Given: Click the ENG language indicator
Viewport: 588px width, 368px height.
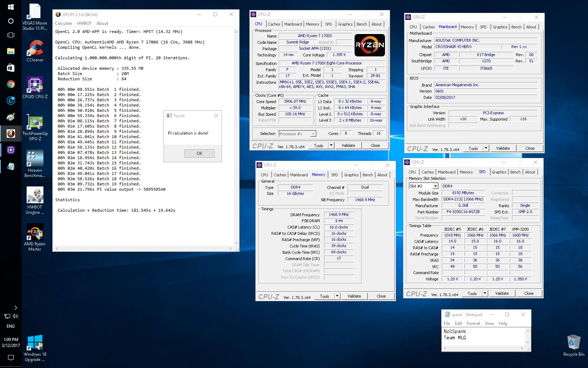Looking at the screenshot, I should coord(10,326).
